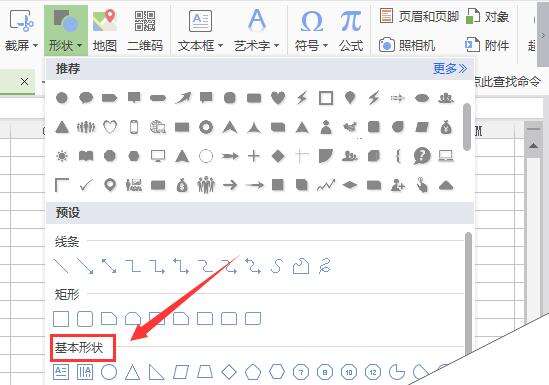
Task: Close the tab with the X button
Action: click(25, 82)
